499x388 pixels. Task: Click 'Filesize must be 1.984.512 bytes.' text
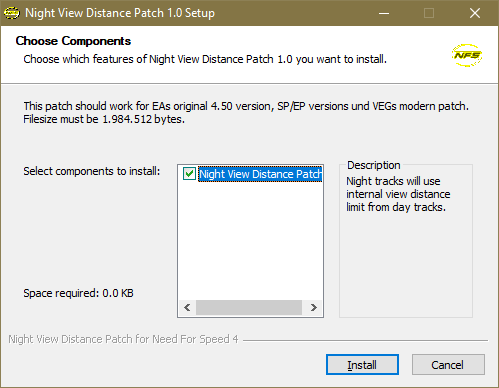click(104, 119)
